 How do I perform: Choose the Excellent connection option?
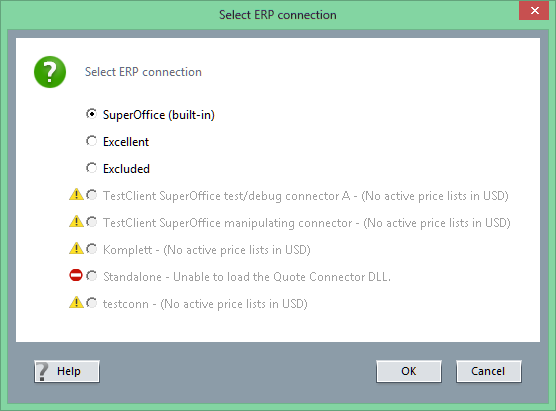point(91,141)
